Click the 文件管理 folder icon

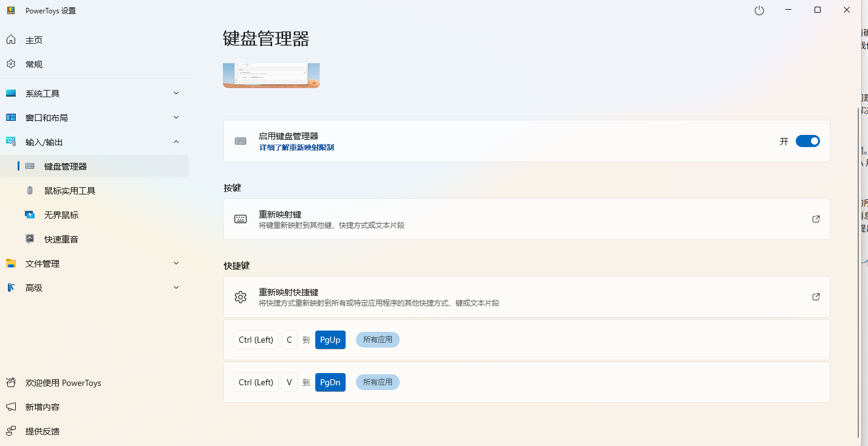[11, 264]
